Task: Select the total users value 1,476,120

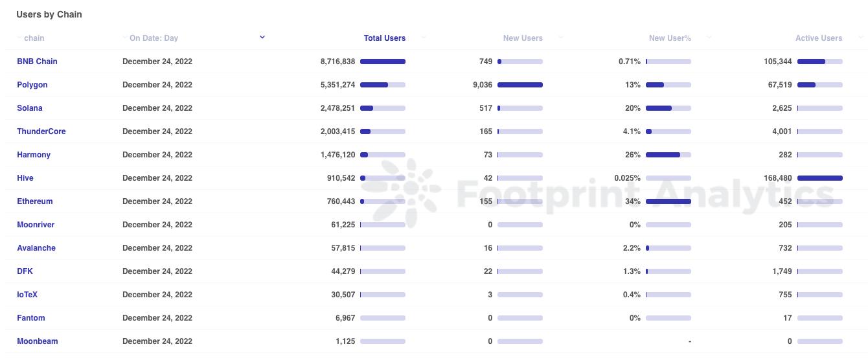Action: click(337, 155)
